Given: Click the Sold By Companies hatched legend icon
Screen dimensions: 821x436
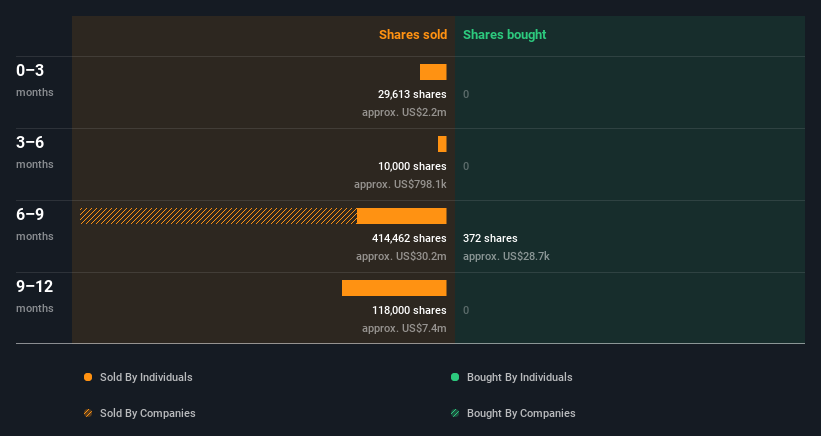Looking at the screenshot, I should pos(88,413).
